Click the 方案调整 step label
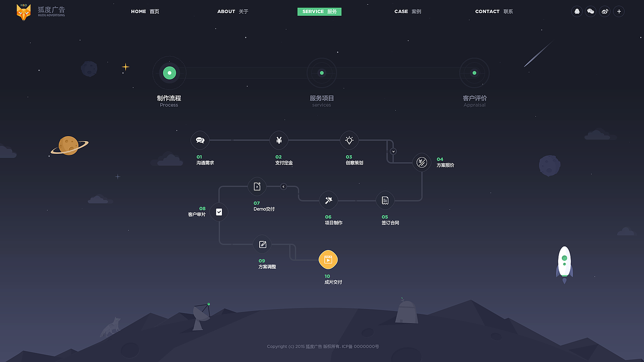Viewport: 644px width, 362px height. pos(267,267)
